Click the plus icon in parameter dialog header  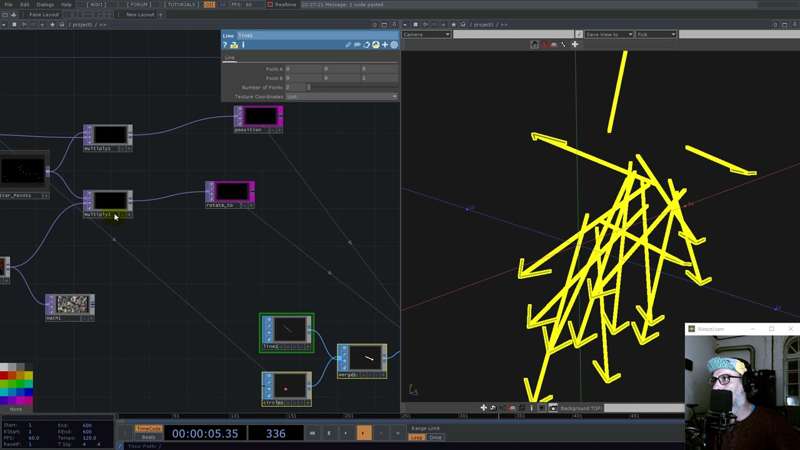385,45
